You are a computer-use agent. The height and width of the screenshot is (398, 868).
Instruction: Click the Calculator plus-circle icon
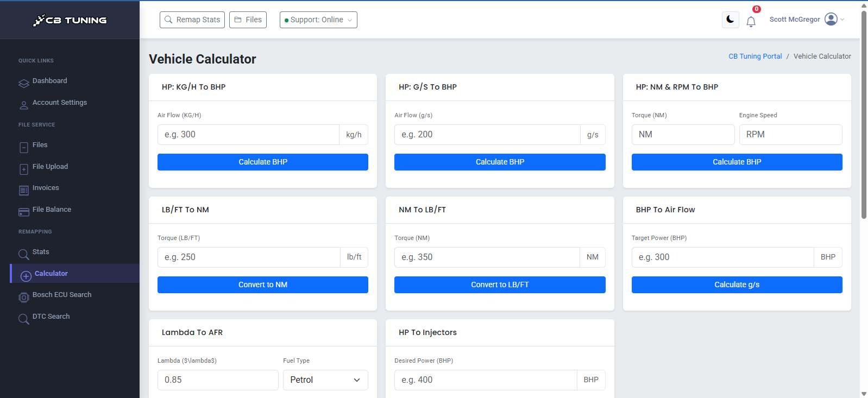tap(26, 276)
